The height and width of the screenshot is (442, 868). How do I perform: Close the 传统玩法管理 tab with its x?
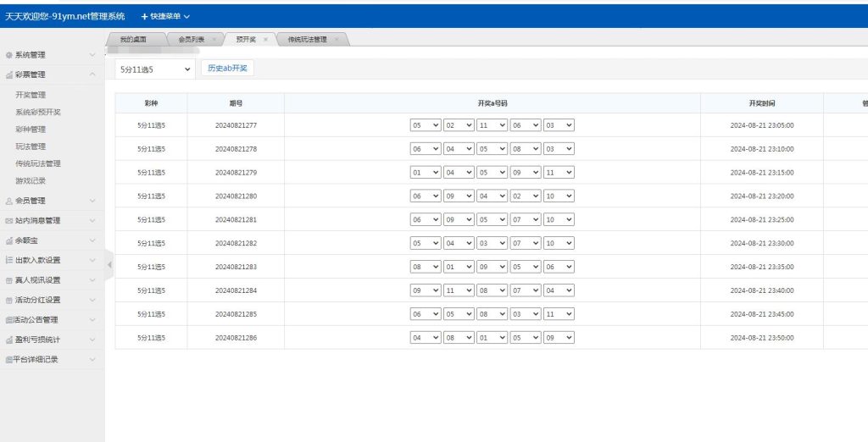point(337,39)
